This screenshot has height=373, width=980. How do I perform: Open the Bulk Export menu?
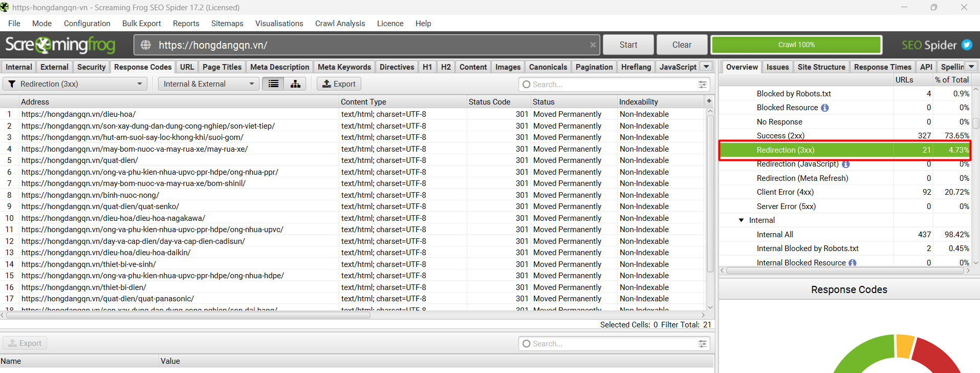click(142, 24)
